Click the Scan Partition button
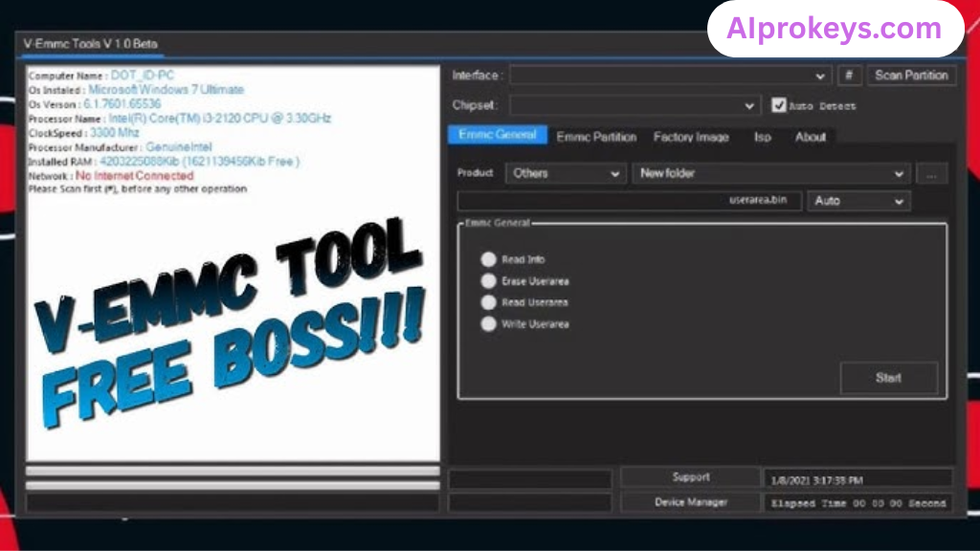 coord(911,76)
